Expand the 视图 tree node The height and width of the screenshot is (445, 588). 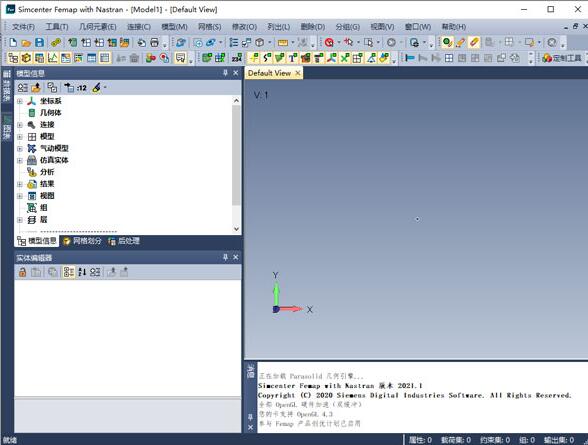coord(20,196)
